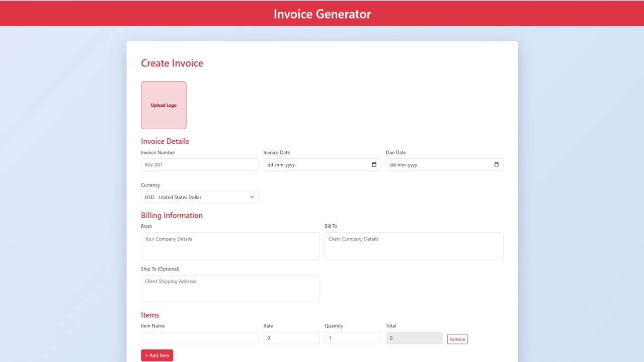This screenshot has height=362, width=644.
Task: Click the calendar icon beside Invoice Date
Action: [374, 164]
